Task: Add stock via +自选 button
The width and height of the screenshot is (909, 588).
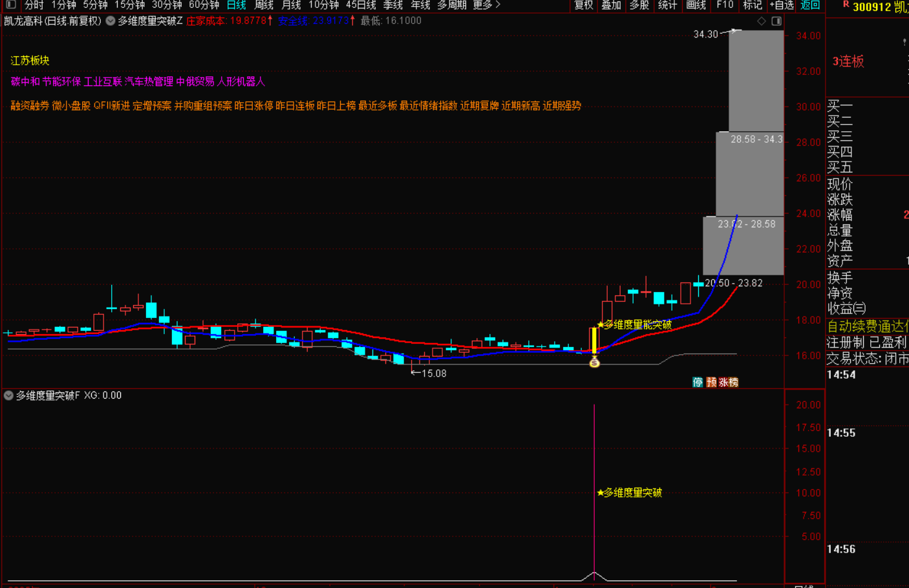Action: [x=781, y=5]
